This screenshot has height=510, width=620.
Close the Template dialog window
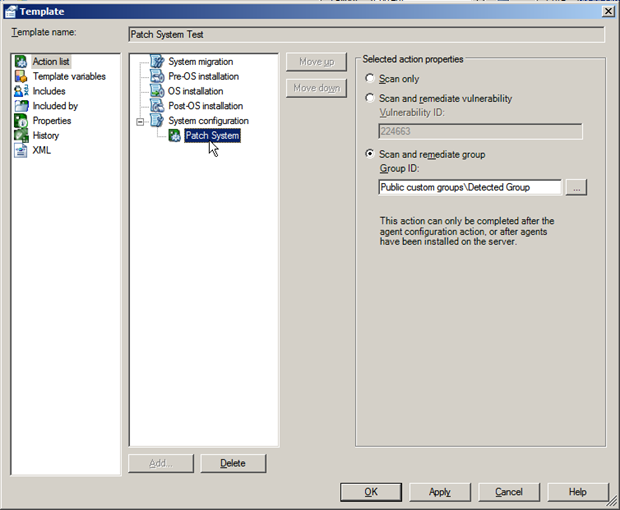tap(608, 11)
